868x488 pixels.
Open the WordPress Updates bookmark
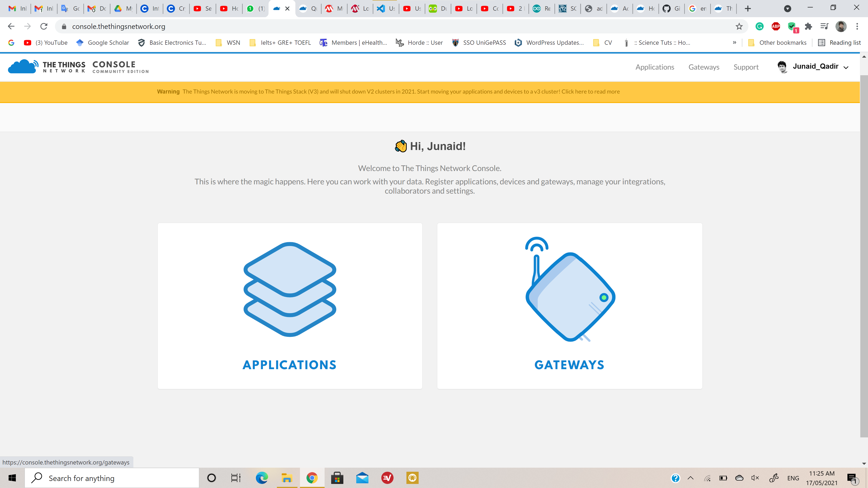pos(549,42)
